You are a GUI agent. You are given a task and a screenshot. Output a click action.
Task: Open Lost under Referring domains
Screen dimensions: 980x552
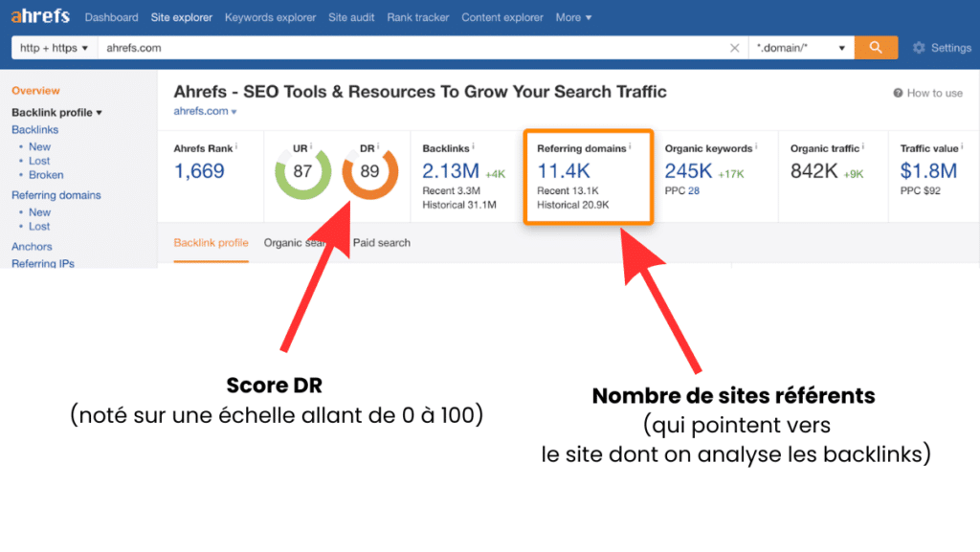point(38,227)
